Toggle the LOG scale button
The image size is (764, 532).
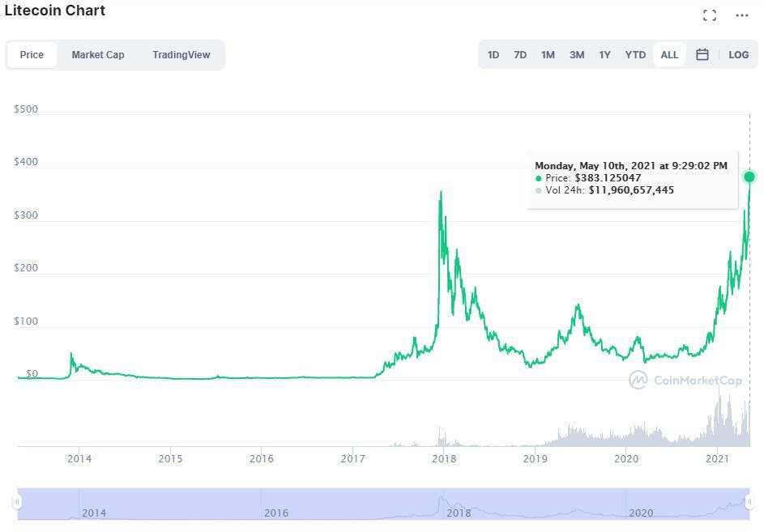coord(738,55)
